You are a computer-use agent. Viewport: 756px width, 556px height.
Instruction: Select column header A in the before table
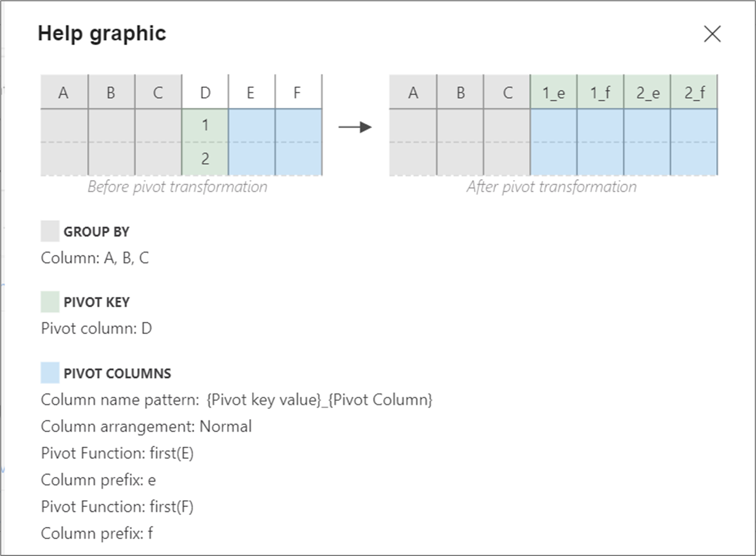click(x=63, y=92)
